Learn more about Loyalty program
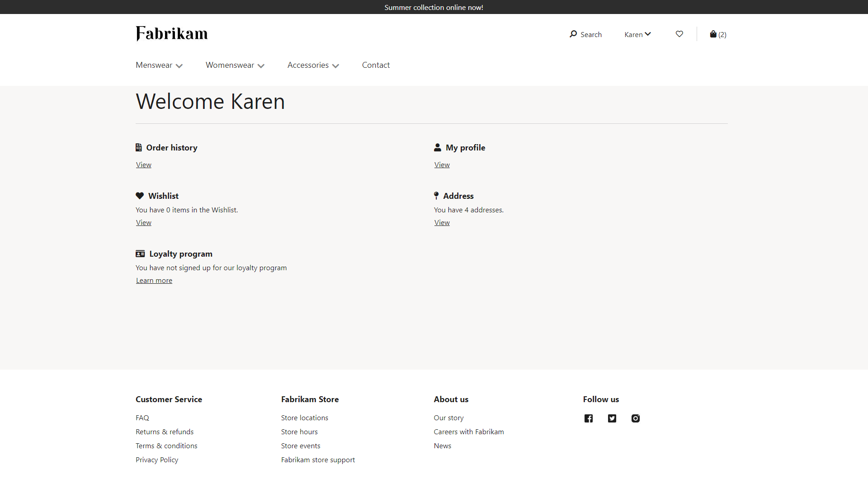Viewport: 868px width, 488px height. [154, 280]
